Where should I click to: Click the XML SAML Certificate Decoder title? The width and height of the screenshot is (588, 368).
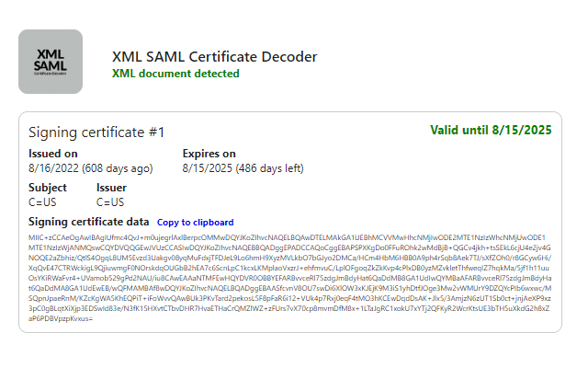coord(214,57)
